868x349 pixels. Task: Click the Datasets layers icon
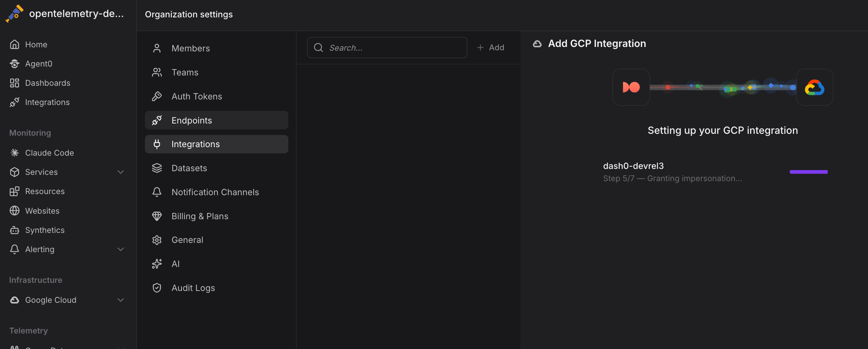tap(157, 168)
